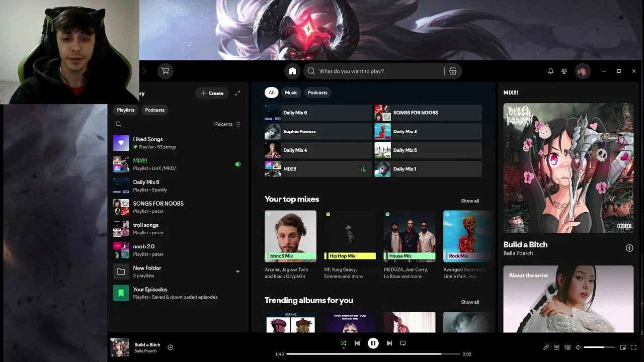The width and height of the screenshot is (644, 362).
Task: Go to Spotify Home
Action: [292, 71]
